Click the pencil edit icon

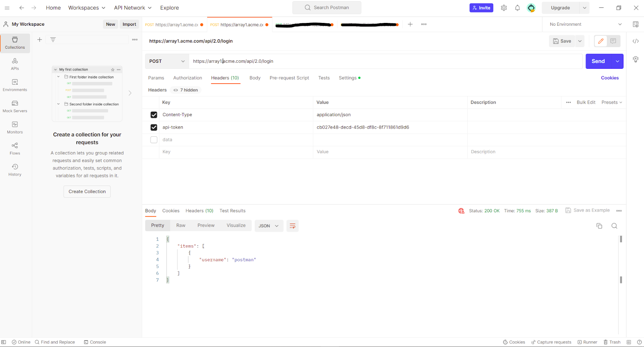601,41
